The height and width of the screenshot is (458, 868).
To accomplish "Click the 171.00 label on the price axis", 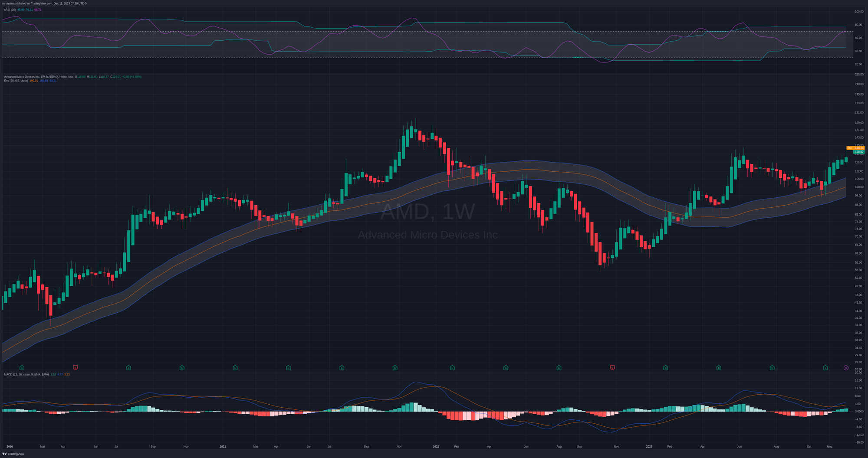I will (859, 113).
